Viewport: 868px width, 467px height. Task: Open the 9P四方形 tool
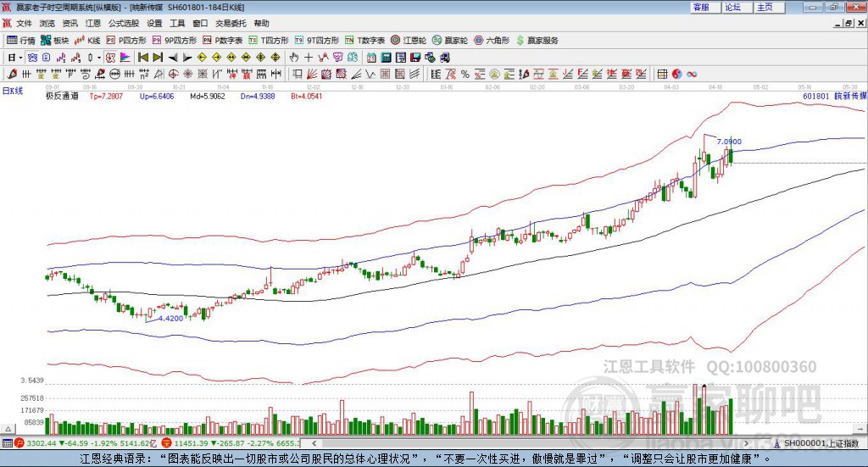[x=175, y=41]
